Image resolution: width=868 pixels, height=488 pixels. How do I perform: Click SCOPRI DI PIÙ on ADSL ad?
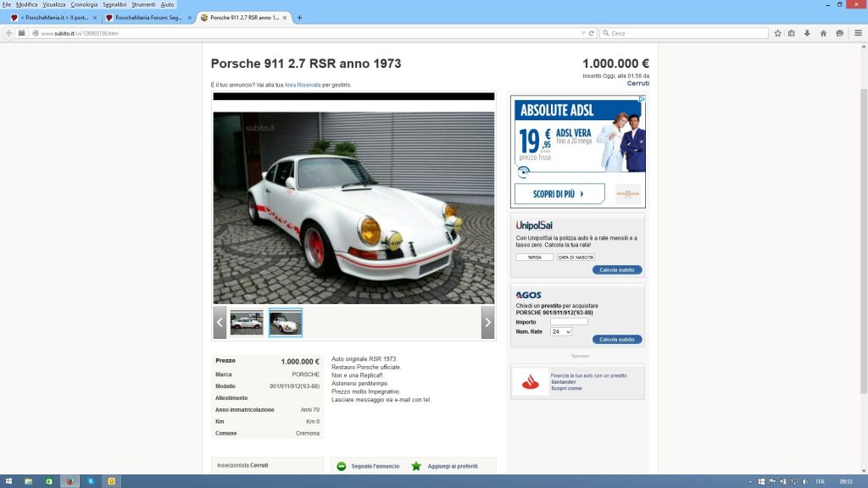[559, 194]
